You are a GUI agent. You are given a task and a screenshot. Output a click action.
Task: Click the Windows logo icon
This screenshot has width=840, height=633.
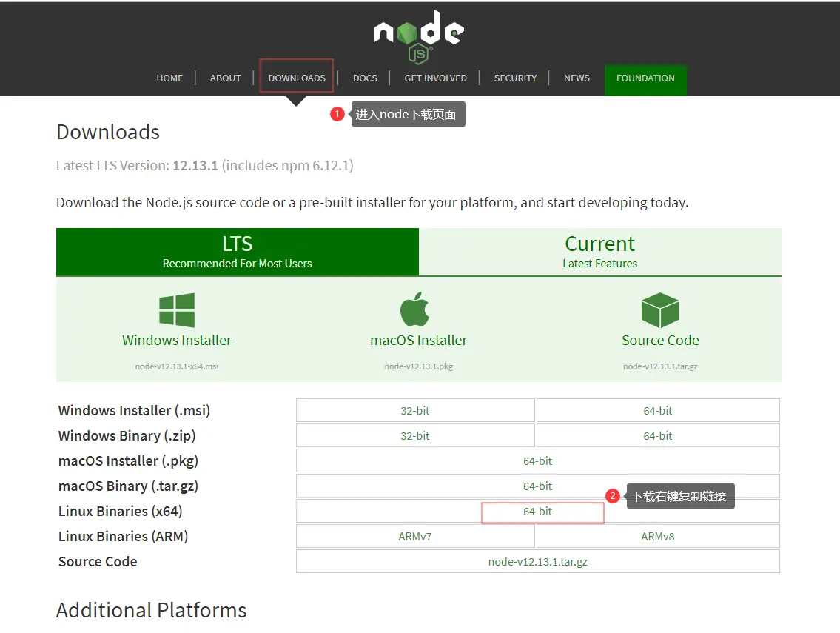177,309
